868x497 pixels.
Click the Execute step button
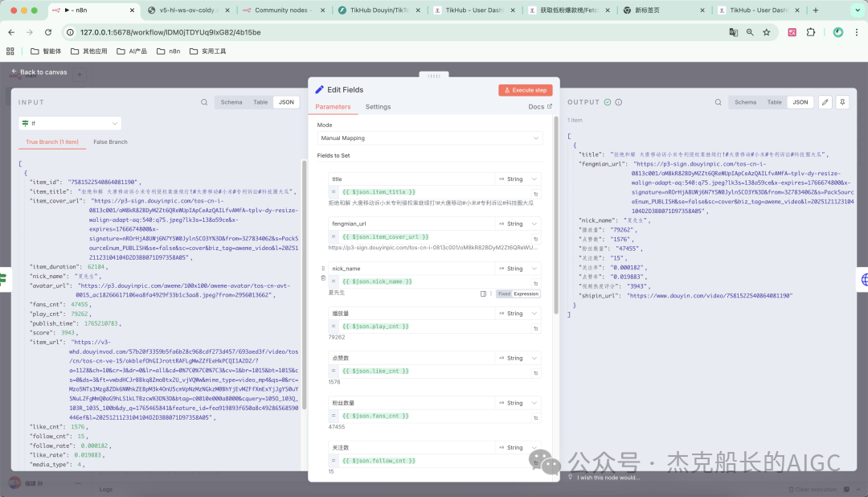click(x=526, y=90)
